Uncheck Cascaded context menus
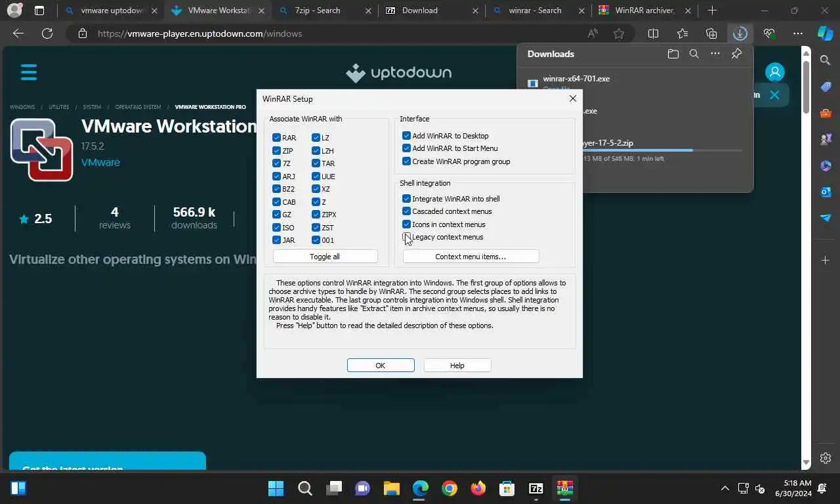840x504 pixels. click(x=406, y=211)
